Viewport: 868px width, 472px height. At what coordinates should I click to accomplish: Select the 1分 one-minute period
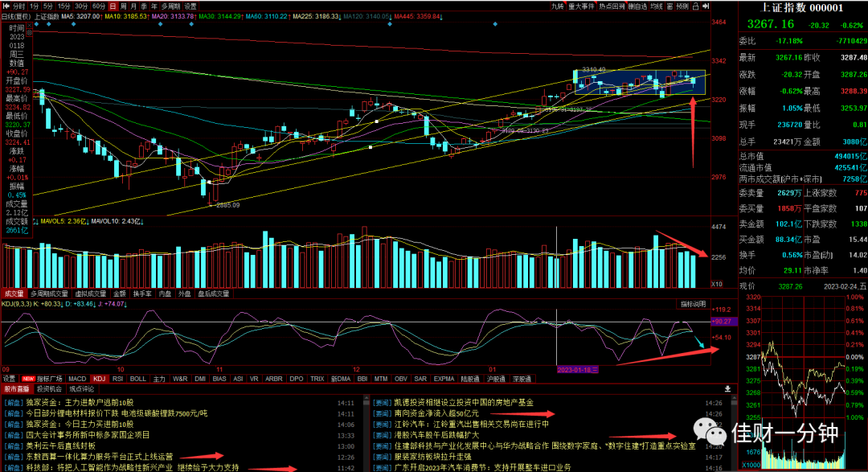tap(35, 6)
